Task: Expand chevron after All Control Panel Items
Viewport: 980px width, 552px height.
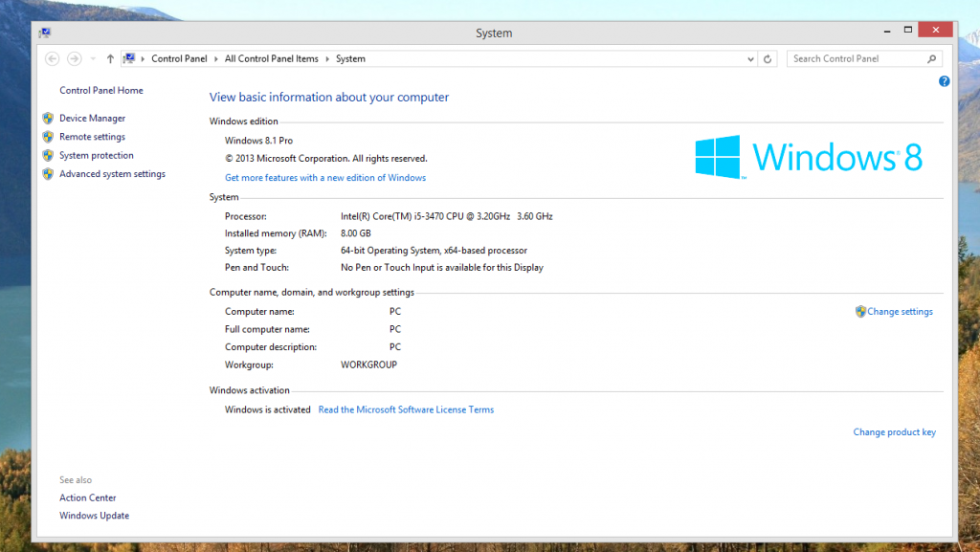Action: click(x=327, y=58)
